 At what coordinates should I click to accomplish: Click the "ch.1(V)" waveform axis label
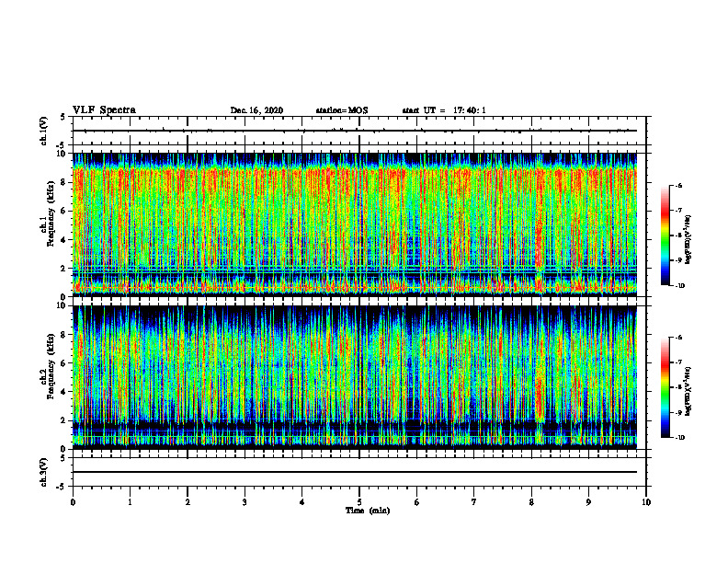(x=44, y=131)
